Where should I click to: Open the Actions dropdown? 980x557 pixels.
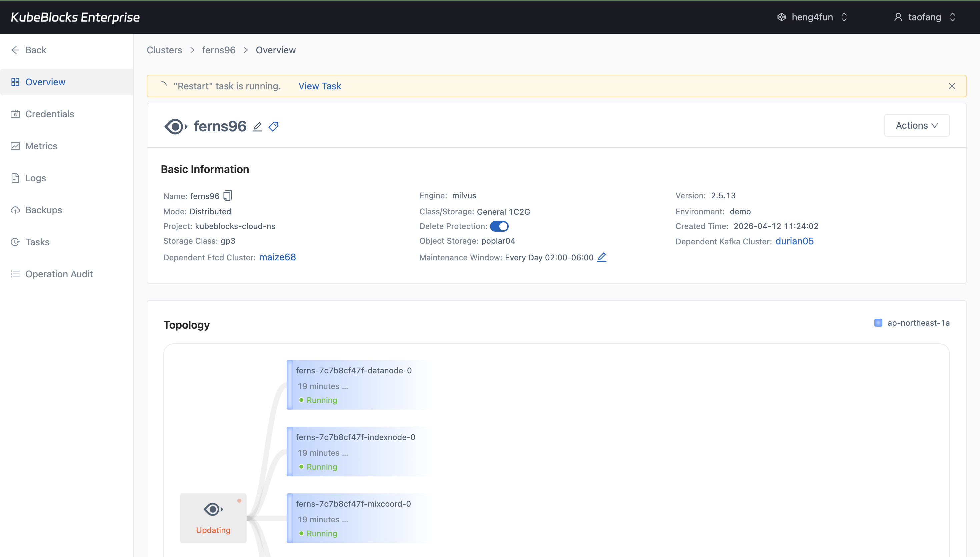tap(917, 125)
